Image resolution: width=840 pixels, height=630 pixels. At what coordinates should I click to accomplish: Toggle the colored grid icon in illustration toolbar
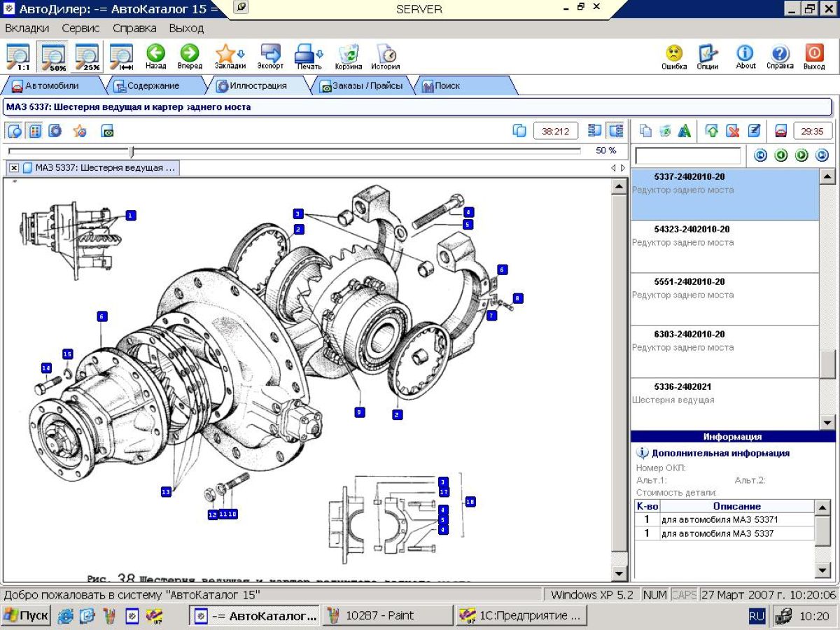coord(35,131)
